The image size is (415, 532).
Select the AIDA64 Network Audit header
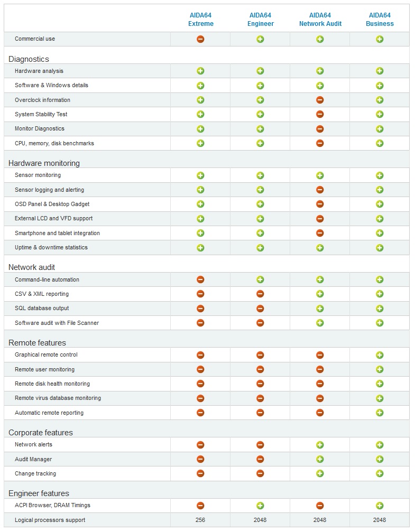pos(320,20)
